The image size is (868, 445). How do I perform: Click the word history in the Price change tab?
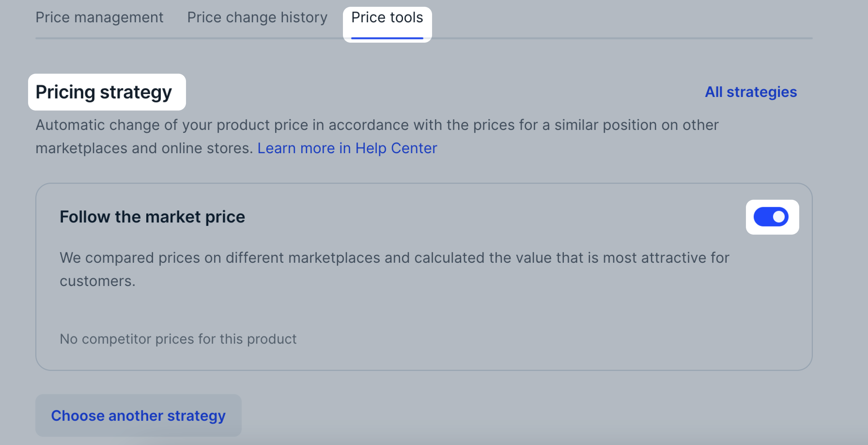(304, 17)
